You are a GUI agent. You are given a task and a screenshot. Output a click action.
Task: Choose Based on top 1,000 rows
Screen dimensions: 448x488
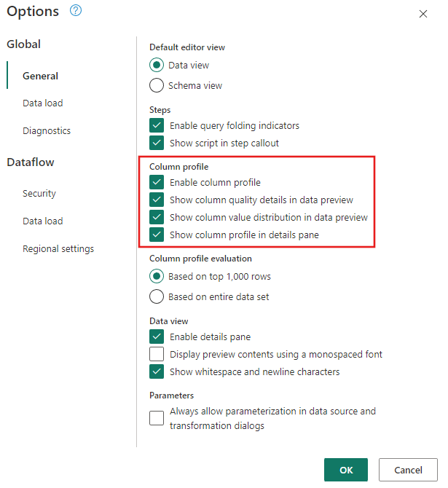click(157, 276)
